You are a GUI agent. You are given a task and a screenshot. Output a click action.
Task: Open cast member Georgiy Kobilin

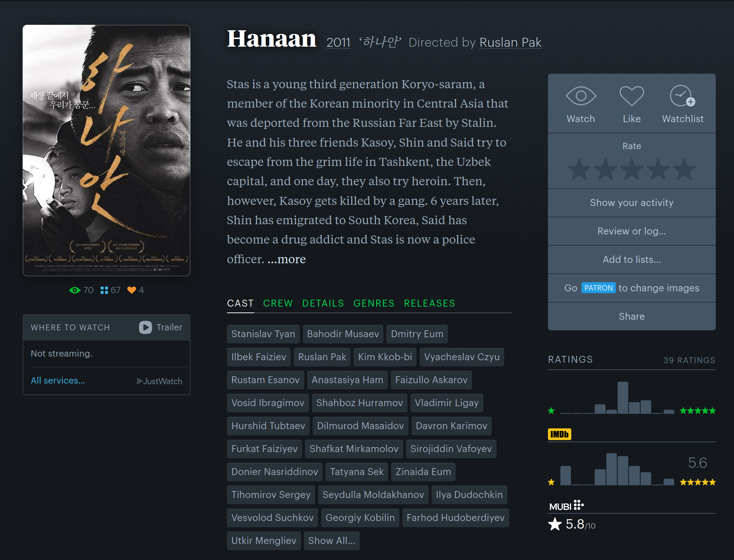tap(360, 518)
